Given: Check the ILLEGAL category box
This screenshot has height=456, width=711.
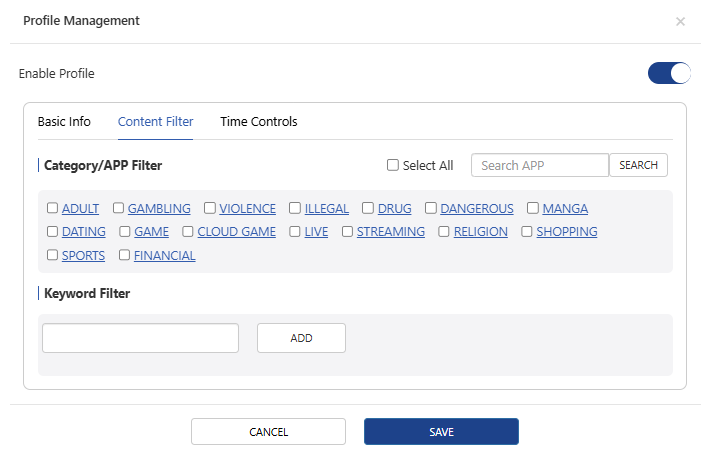Looking at the screenshot, I should click(296, 209).
